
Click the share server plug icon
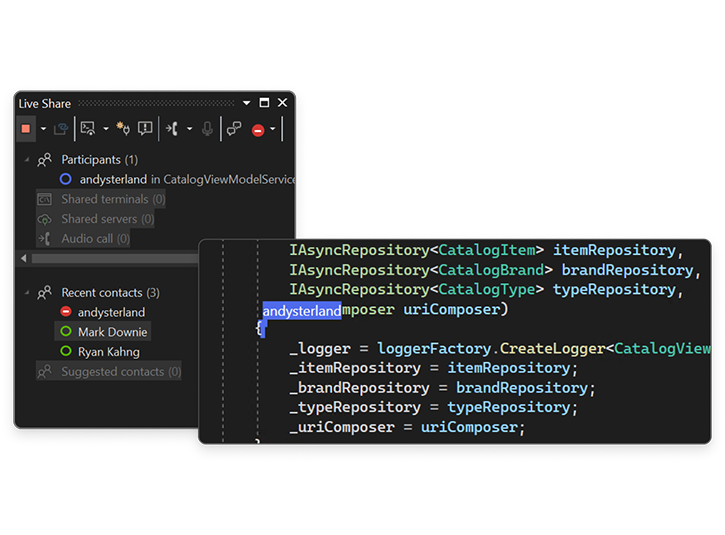click(x=124, y=129)
